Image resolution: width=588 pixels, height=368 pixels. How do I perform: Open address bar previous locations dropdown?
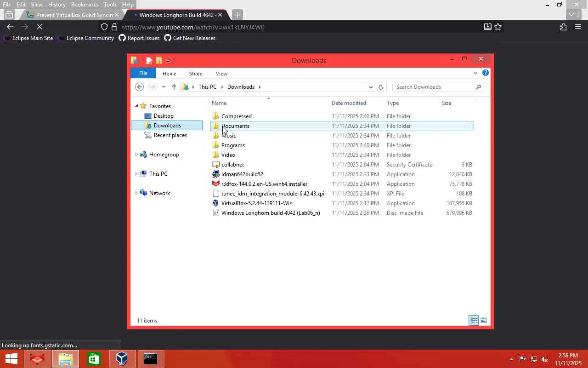point(371,87)
